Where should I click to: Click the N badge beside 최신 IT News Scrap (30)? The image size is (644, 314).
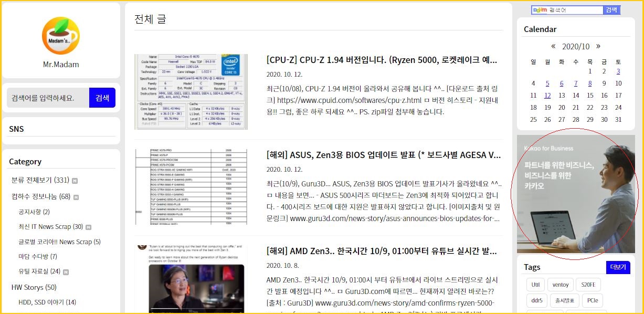[88, 227]
